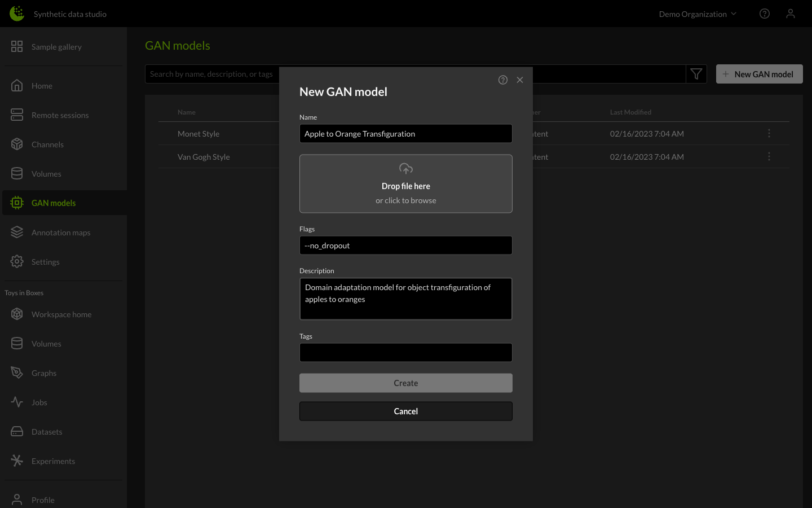Open the Sample gallery icon

[x=16, y=46]
